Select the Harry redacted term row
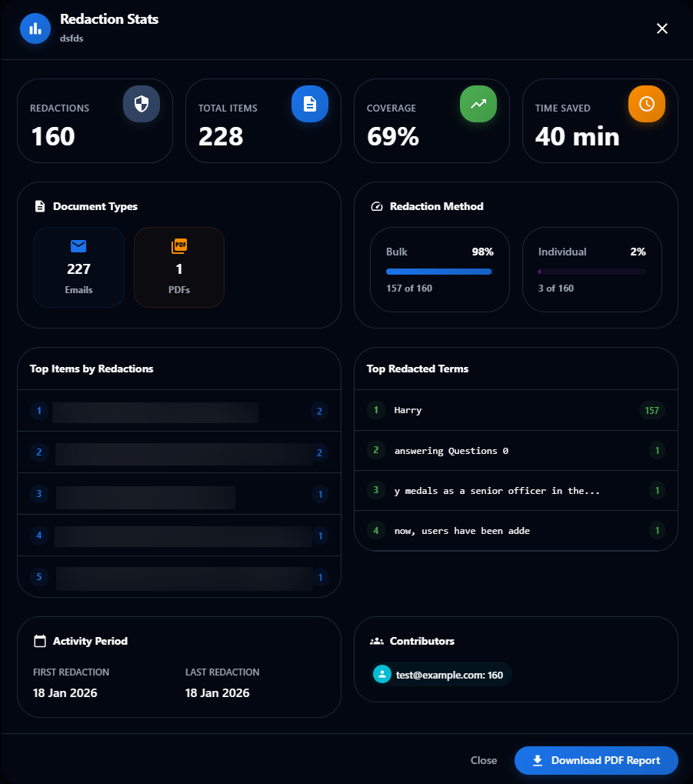 [x=516, y=411]
